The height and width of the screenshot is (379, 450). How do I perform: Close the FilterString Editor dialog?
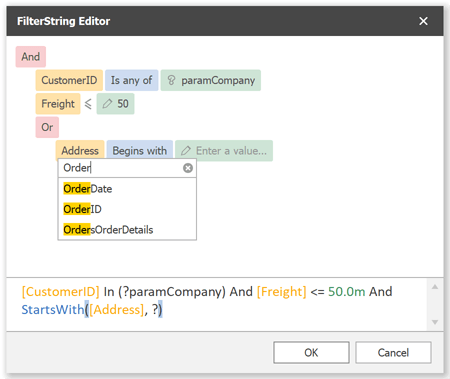(423, 21)
